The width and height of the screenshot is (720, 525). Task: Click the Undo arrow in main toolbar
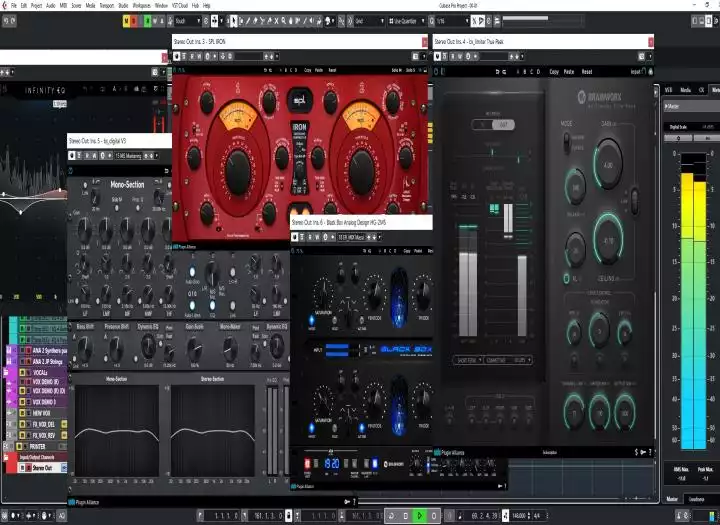click(x=6, y=21)
